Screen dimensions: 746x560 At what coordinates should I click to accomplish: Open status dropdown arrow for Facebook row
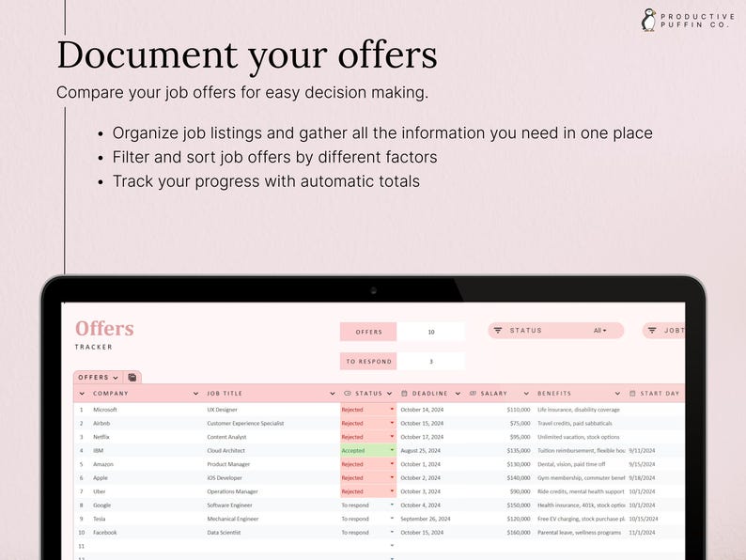click(392, 532)
